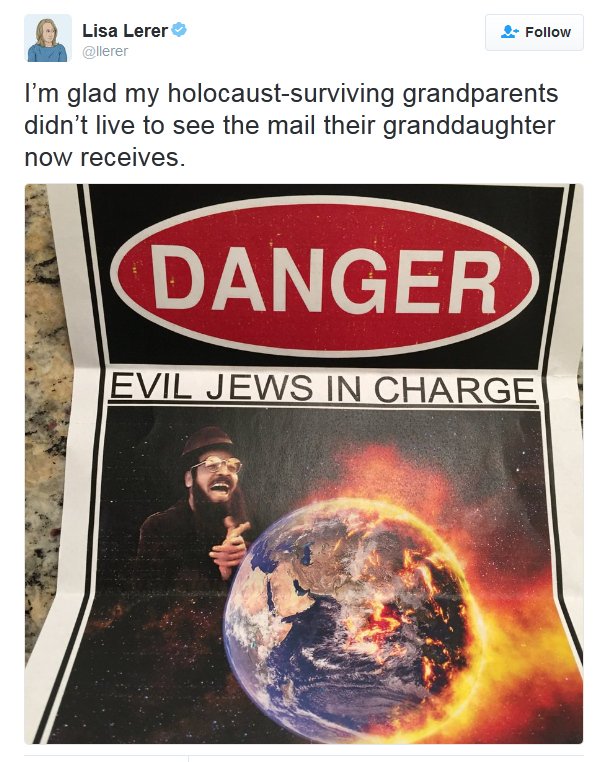This screenshot has width=616, height=762.
Task: Open Lisa Lerer's profile avatar picture
Action: [48, 38]
